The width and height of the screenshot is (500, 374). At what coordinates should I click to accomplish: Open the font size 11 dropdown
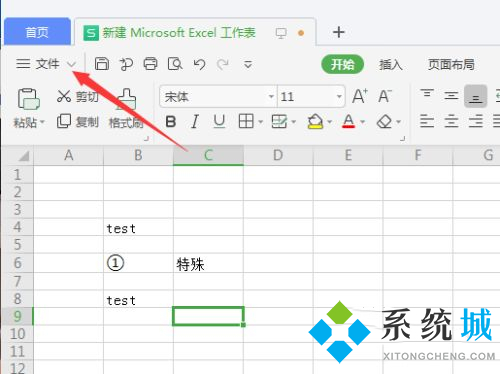pyautogui.click(x=339, y=97)
